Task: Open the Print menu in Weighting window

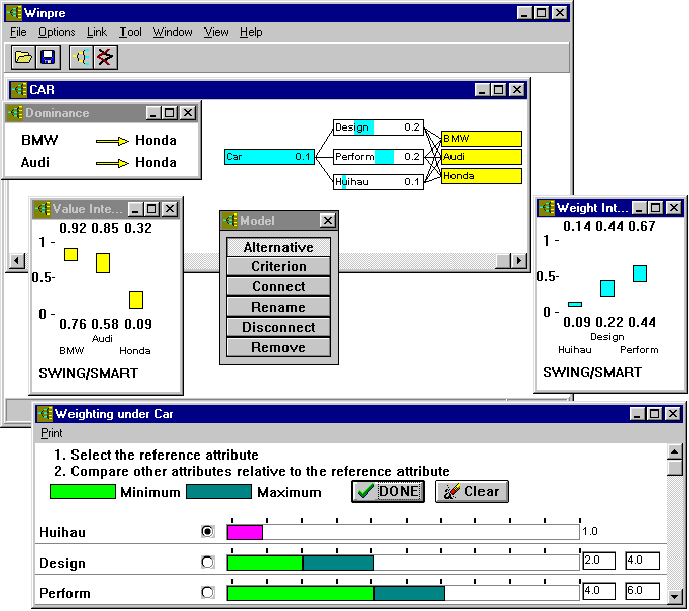Action: point(51,434)
